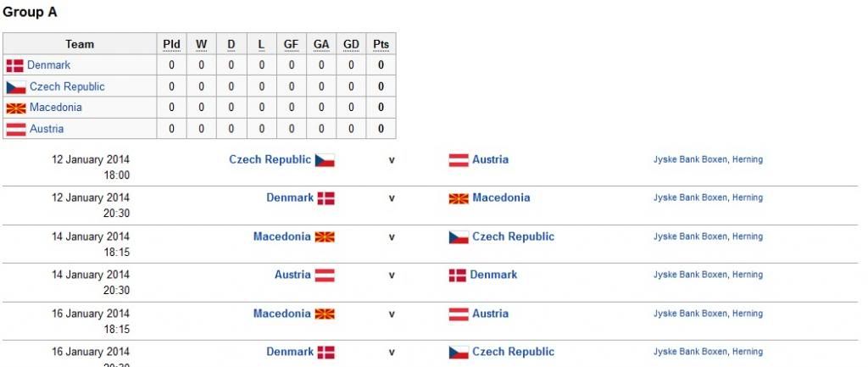
Task: Open Herning link in the 12 January 20:30 row
Action: [748, 197]
